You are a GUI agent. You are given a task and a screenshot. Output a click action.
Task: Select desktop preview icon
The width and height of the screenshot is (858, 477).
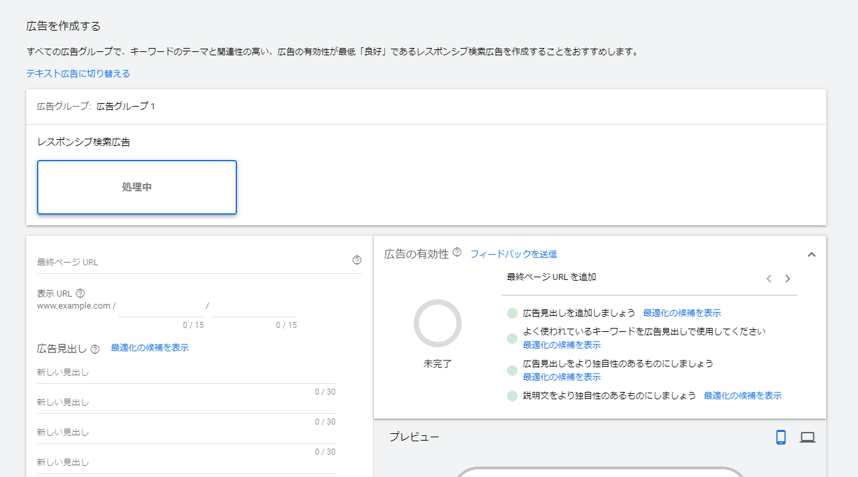pyautogui.click(x=808, y=437)
